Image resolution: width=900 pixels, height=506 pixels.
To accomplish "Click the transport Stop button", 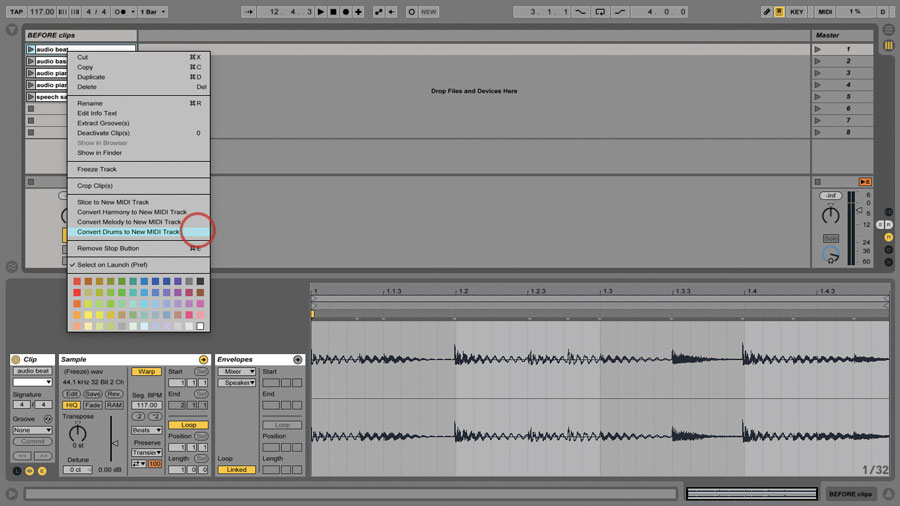I will tap(333, 12).
